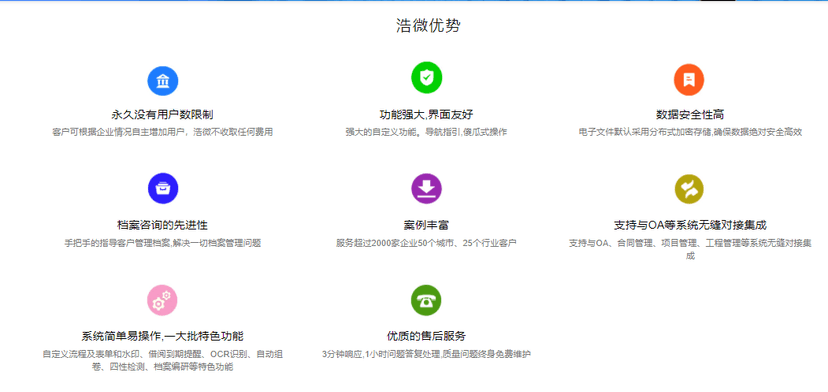Click the 系统简单易操作,一大批特色功能 title

click(163, 336)
